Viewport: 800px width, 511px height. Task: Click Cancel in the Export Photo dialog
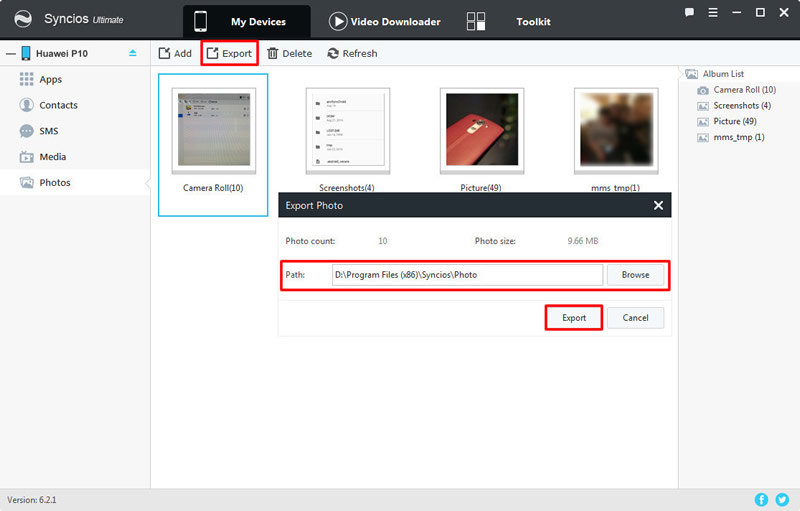point(635,318)
